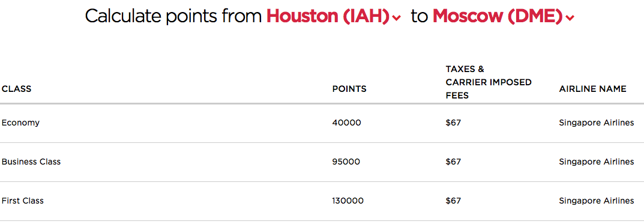Open the Houston (IAH) origin dropdown

coord(333,16)
